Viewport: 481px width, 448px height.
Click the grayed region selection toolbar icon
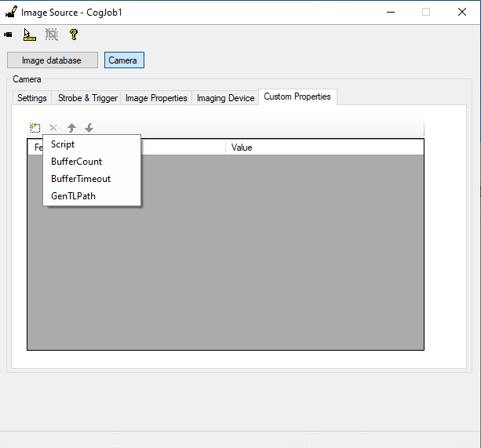52,35
